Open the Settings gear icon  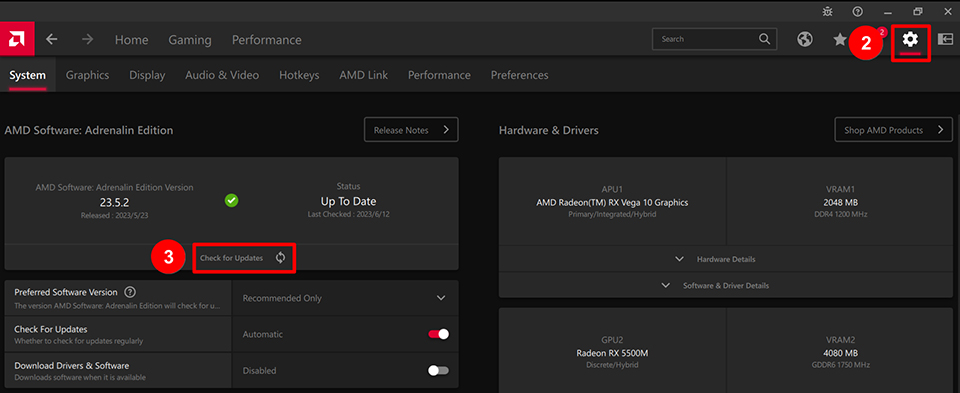point(910,40)
